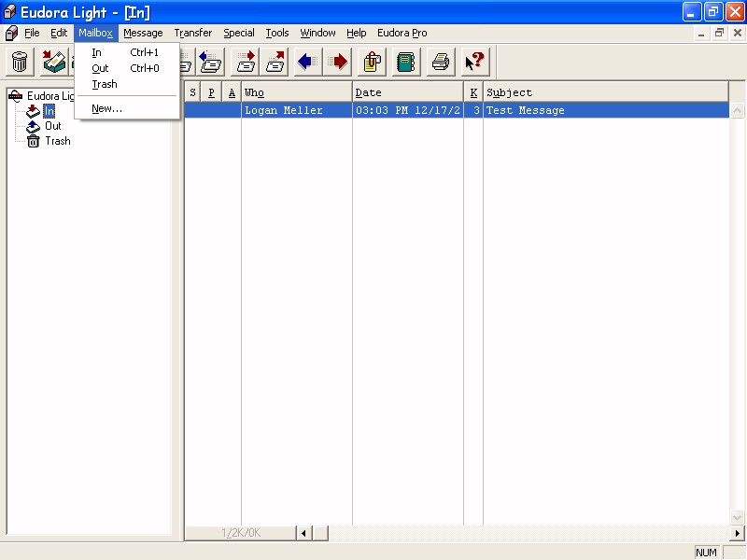
Task: Click the document mailbox icon beside File menu
Action: pos(11,34)
